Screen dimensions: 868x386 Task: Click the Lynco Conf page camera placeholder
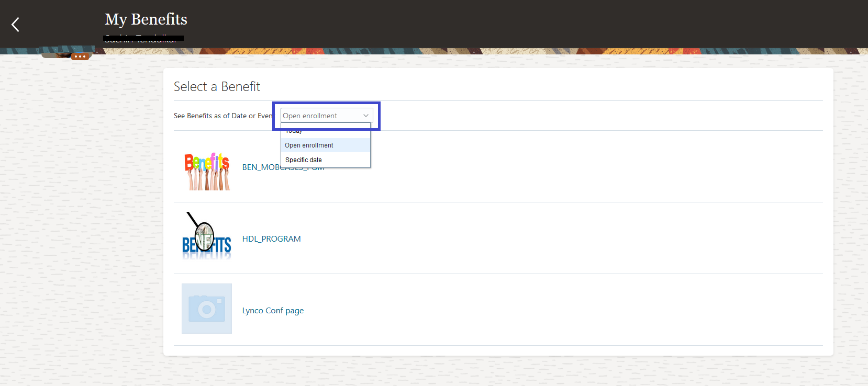(207, 309)
